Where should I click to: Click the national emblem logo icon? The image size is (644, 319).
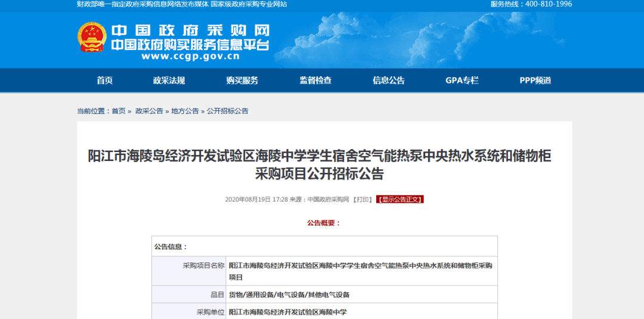pyautogui.click(x=92, y=37)
